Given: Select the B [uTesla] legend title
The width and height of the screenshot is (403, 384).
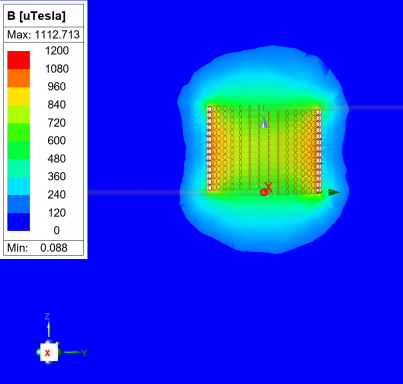Looking at the screenshot, I should pyautogui.click(x=36, y=16).
